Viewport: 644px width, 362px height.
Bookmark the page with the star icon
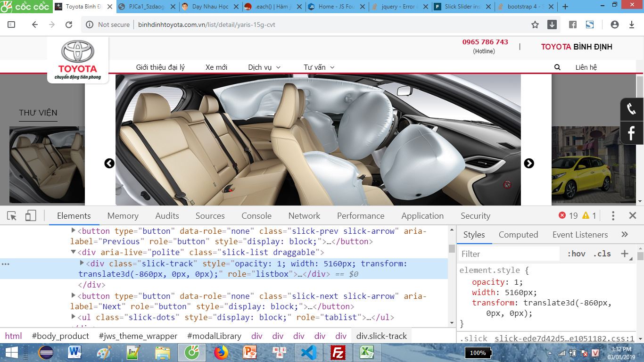point(535,25)
